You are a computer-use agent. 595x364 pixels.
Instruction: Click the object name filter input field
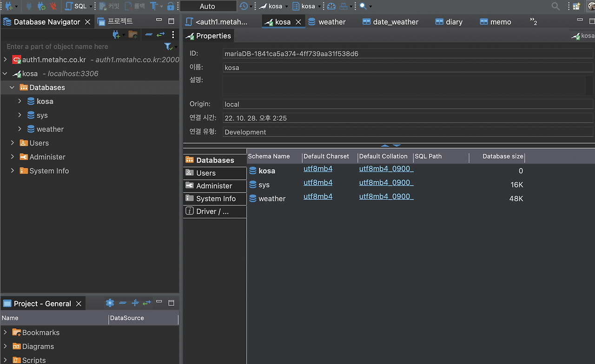pos(70,46)
